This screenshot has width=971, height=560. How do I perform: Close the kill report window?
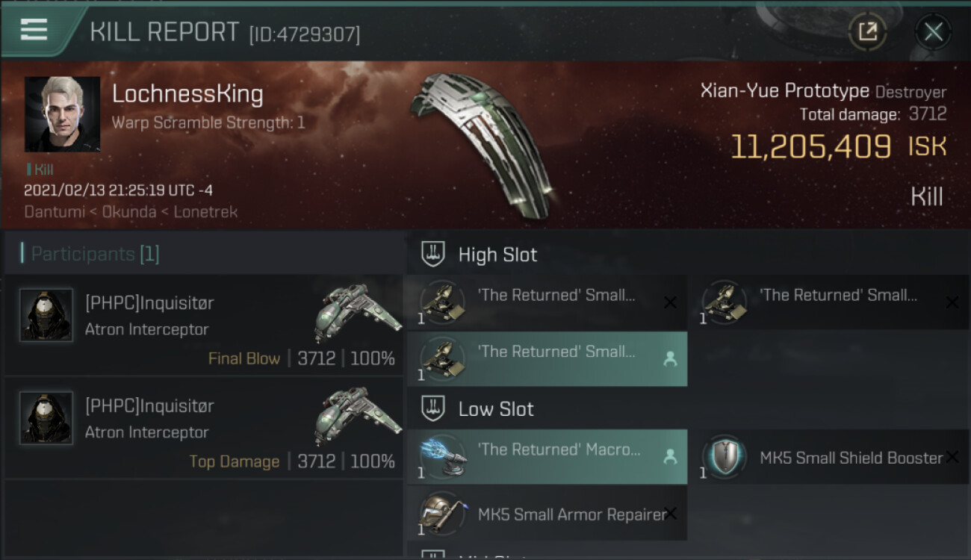pyautogui.click(x=933, y=31)
